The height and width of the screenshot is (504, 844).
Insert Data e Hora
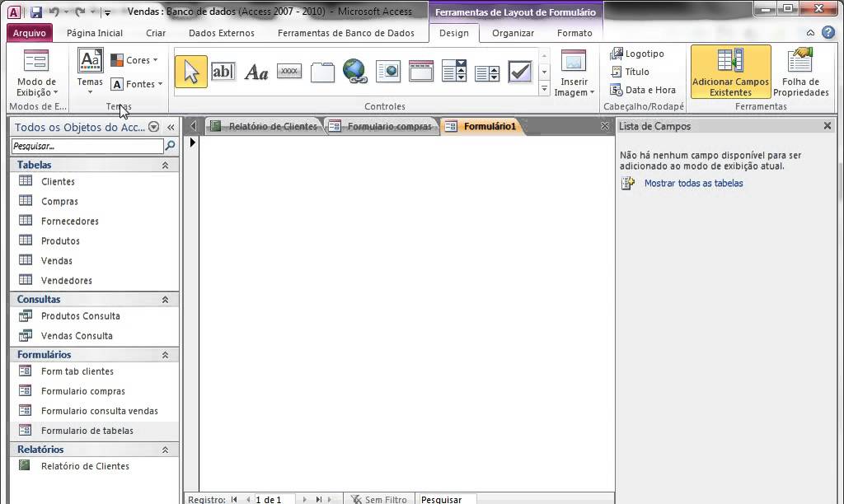pyautogui.click(x=643, y=90)
